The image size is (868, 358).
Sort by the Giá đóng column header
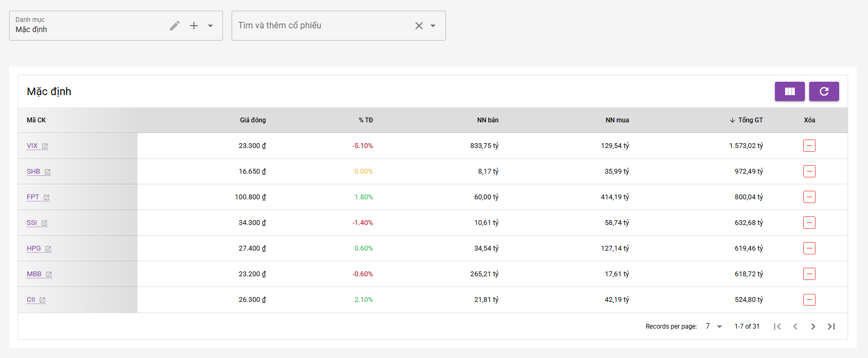pyautogui.click(x=252, y=120)
